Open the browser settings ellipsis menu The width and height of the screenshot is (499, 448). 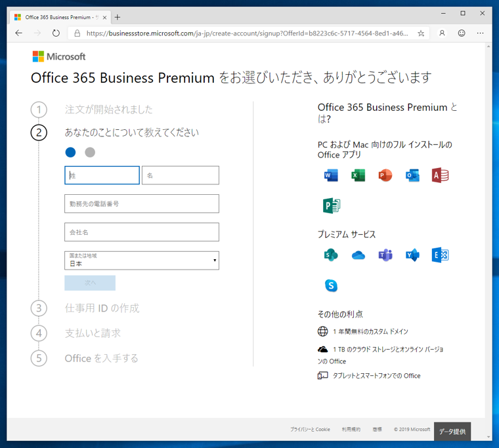480,33
